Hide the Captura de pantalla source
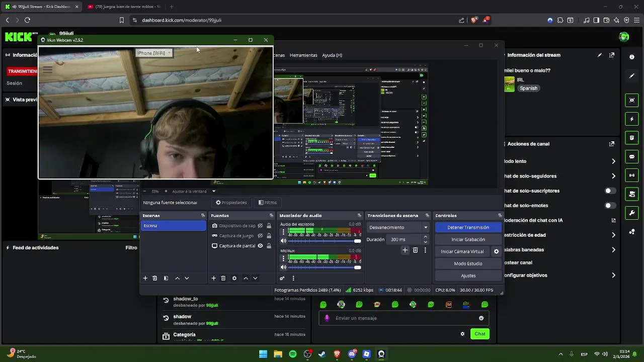Screen dimensions: 644x362 click(260, 246)
